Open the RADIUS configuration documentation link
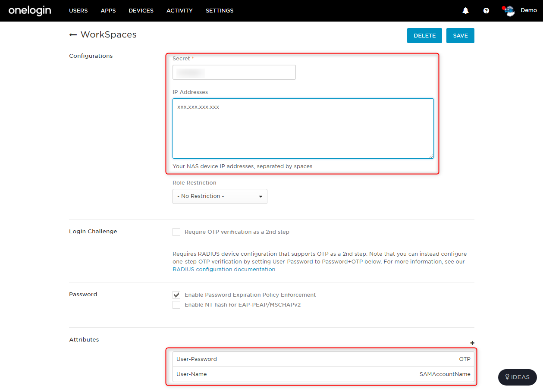 click(224, 270)
